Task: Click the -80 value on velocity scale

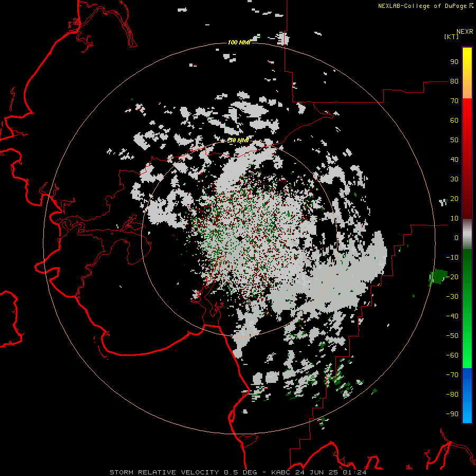Action: [x=452, y=395]
